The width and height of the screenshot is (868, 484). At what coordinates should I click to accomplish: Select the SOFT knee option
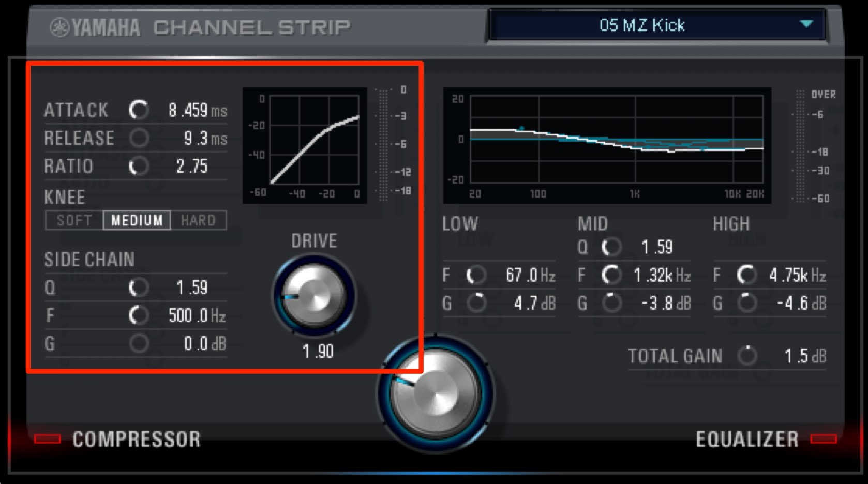[74, 220]
